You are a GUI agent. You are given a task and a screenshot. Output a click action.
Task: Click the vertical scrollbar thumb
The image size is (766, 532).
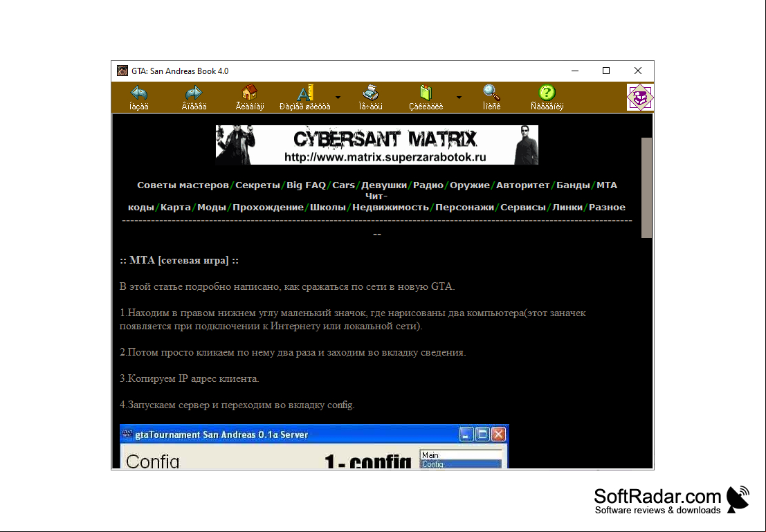pos(646,187)
